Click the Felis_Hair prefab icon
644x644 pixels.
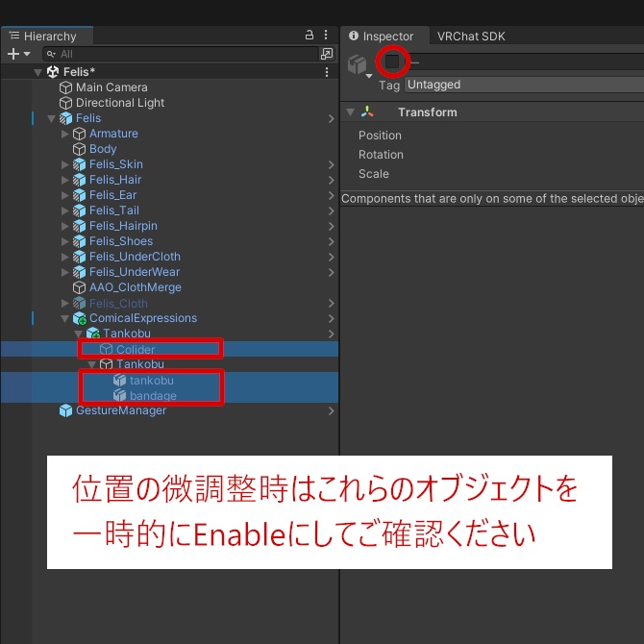79,180
